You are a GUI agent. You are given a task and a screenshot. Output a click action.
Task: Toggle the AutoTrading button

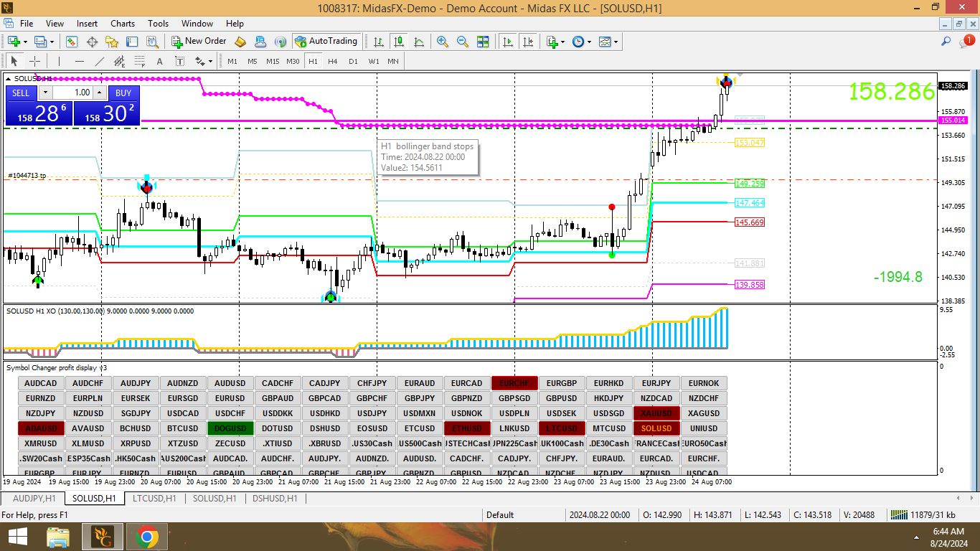tap(326, 42)
